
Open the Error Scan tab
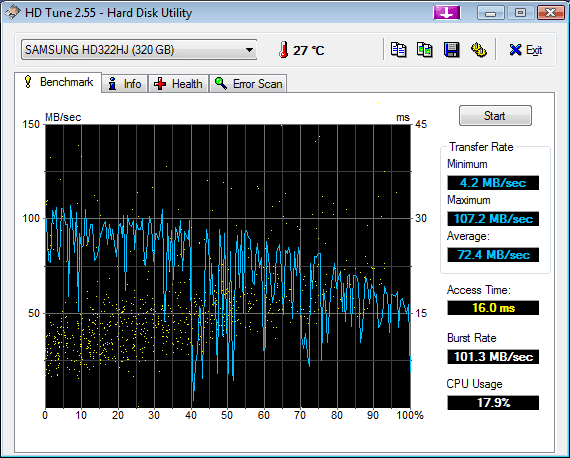(x=248, y=84)
